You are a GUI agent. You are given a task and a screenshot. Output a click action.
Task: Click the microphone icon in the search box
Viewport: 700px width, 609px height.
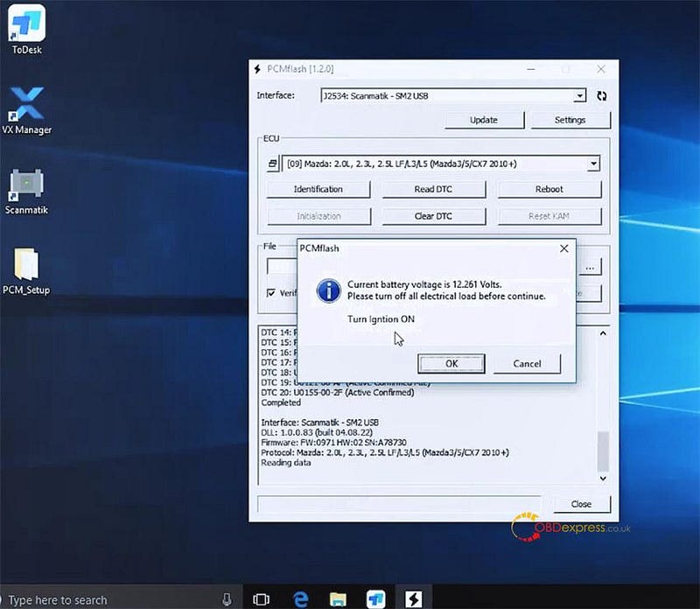[x=227, y=599]
